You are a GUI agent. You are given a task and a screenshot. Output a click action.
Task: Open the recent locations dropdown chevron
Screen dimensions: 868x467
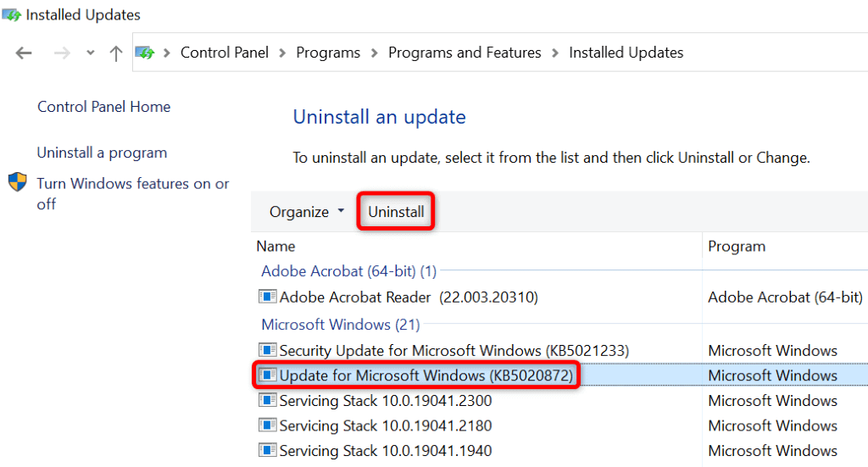pos(91,53)
